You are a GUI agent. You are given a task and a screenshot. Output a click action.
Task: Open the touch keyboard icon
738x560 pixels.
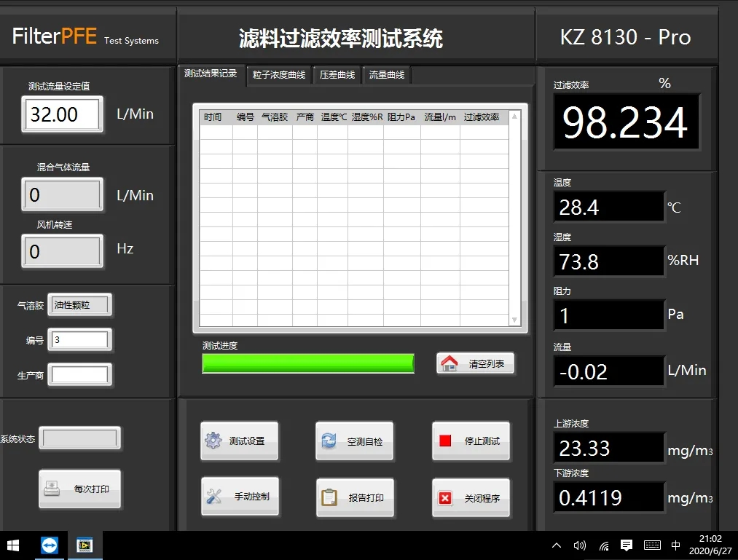click(x=652, y=545)
